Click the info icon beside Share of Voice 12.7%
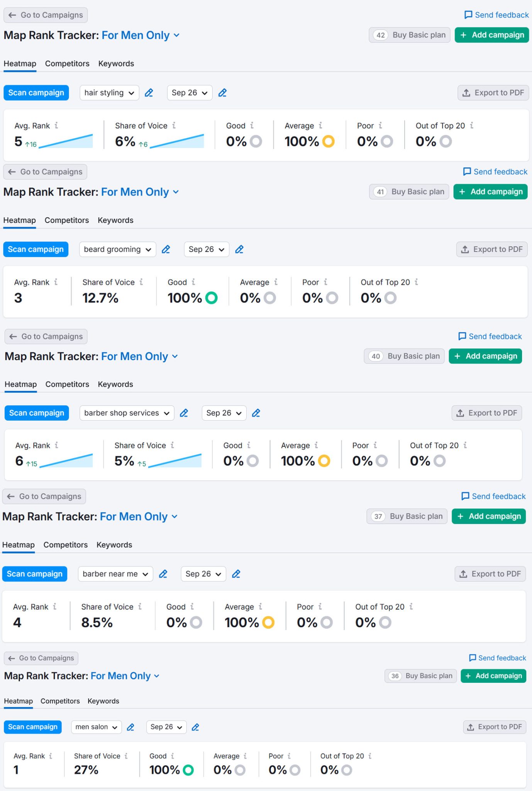The height and width of the screenshot is (791, 532). (x=141, y=282)
